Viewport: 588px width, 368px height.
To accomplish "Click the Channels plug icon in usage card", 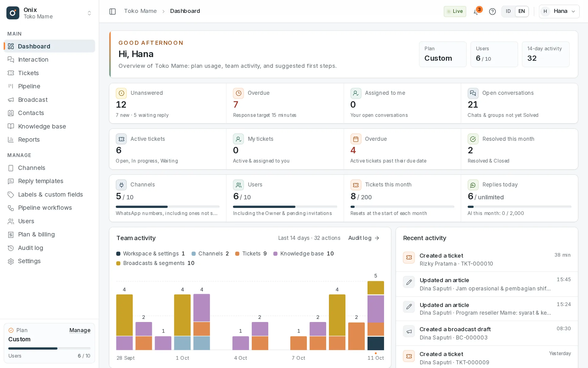I will 121,185.
